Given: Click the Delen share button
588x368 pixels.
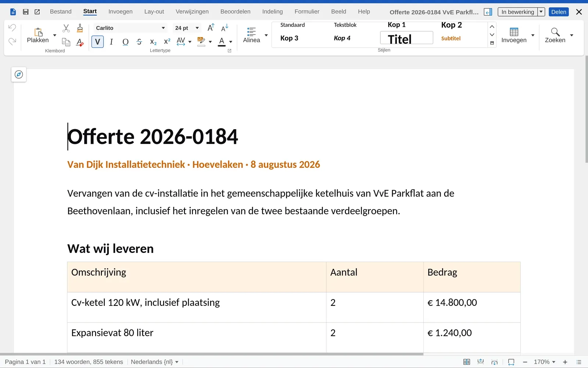Looking at the screenshot, I should click(x=559, y=12).
